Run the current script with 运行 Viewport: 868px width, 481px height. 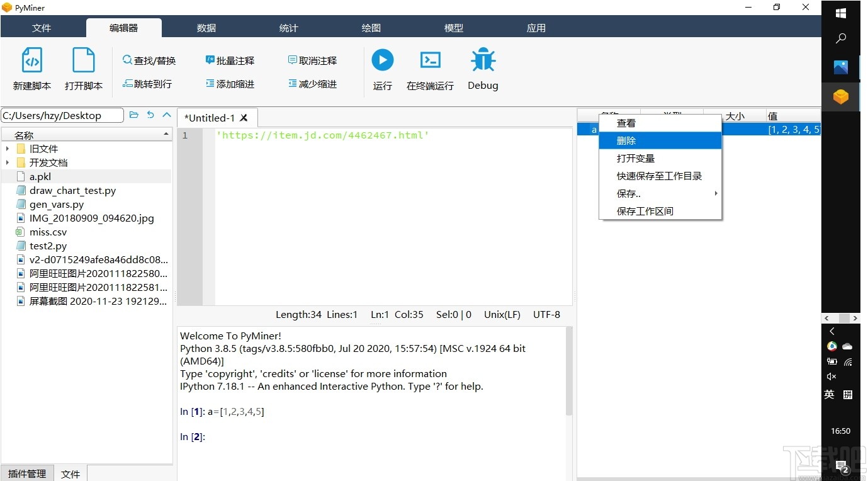click(382, 68)
